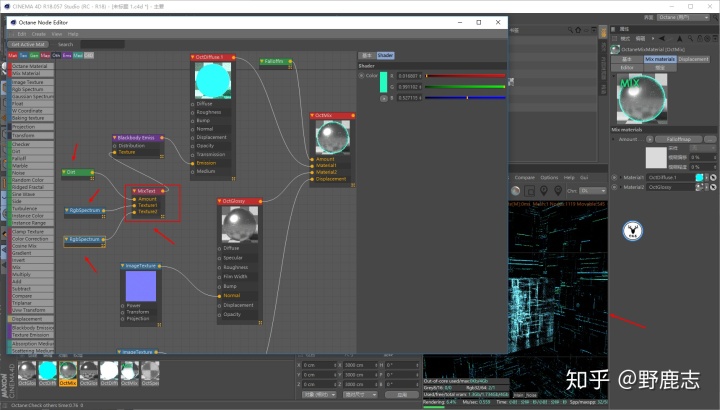720x410 pixels.
Task: Add a Mix Material node from list
Action: click(x=31, y=73)
